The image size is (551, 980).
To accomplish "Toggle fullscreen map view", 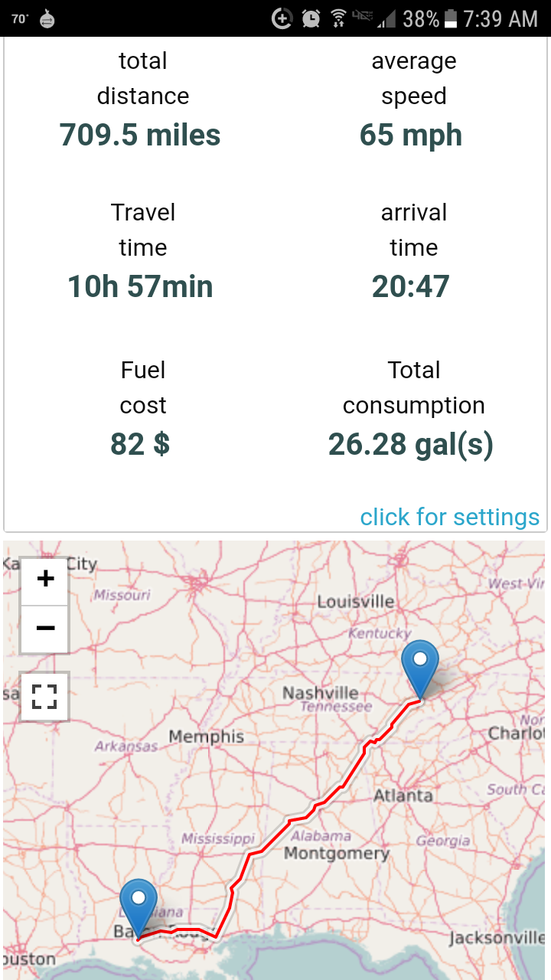I will pyautogui.click(x=45, y=697).
